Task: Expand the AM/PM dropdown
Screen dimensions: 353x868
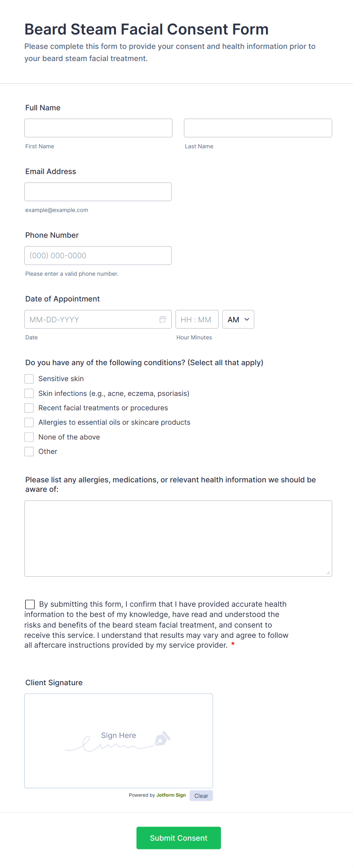Action: point(238,319)
